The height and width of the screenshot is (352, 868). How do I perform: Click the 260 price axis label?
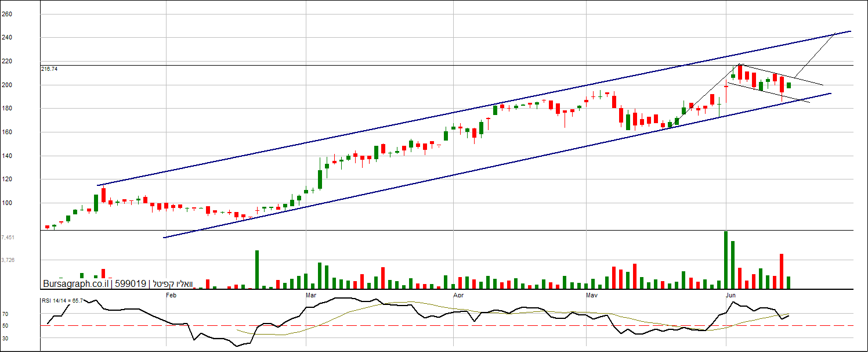[x=7, y=14]
